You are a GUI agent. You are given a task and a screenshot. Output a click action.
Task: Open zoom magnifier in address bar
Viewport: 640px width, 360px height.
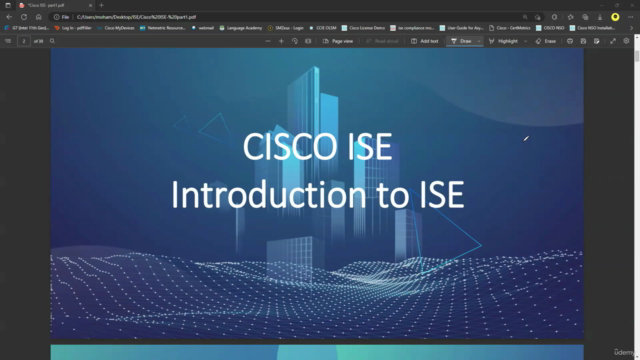pyautogui.click(x=525, y=17)
